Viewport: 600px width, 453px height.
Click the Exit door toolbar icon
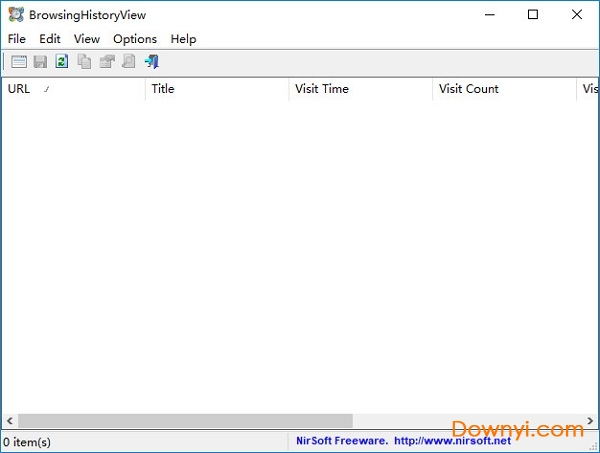point(151,62)
